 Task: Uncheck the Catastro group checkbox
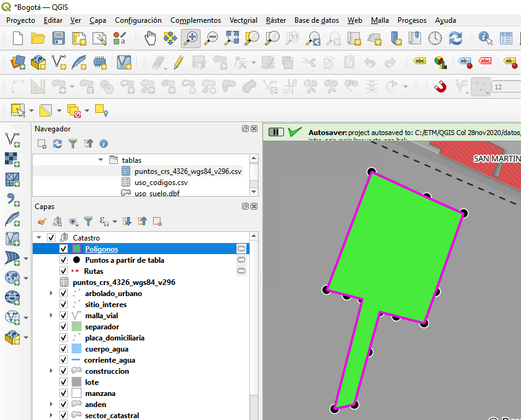[51, 237]
